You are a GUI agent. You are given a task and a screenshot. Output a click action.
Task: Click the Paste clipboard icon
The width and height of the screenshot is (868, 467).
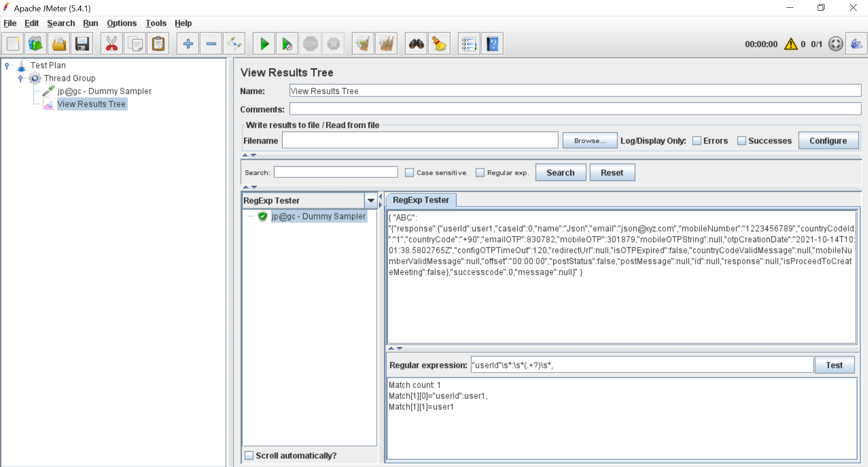pos(158,44)
